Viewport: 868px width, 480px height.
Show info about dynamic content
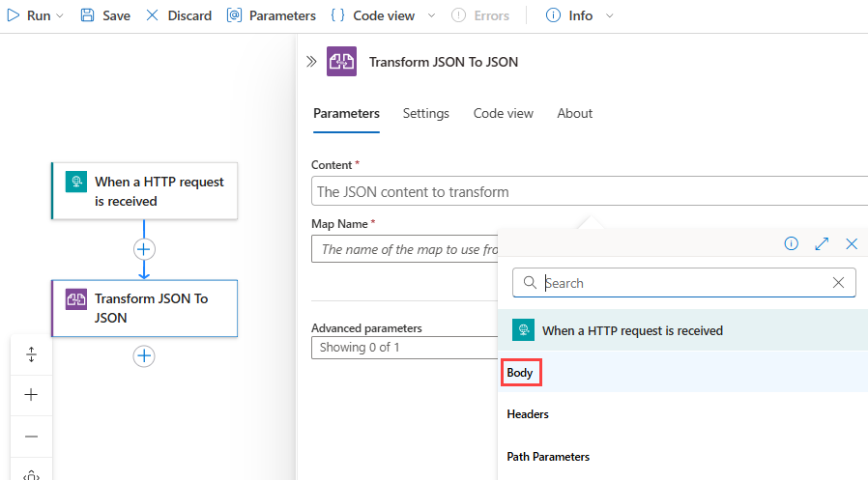coord(791,244)
